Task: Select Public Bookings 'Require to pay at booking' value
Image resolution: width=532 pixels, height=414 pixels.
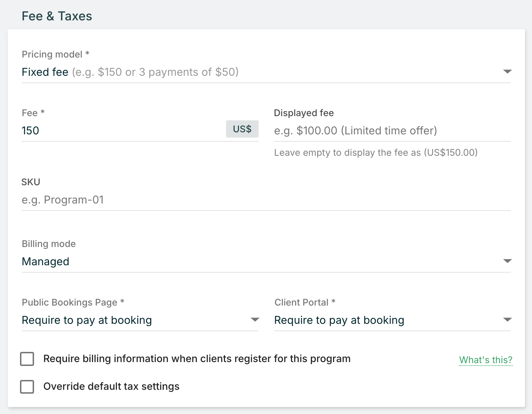Action: coord(87,320)
